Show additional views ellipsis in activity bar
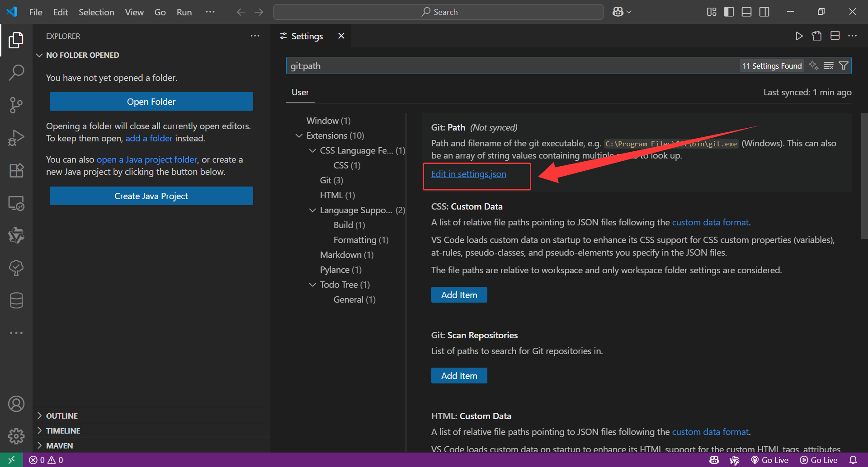 point(16,333)
